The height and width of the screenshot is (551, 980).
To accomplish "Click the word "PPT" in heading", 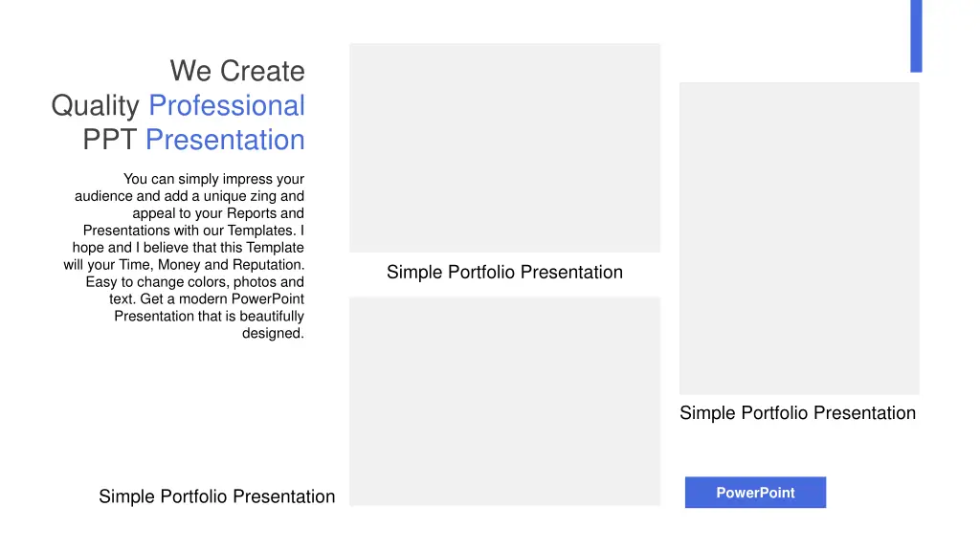I will tap(109, 140).
